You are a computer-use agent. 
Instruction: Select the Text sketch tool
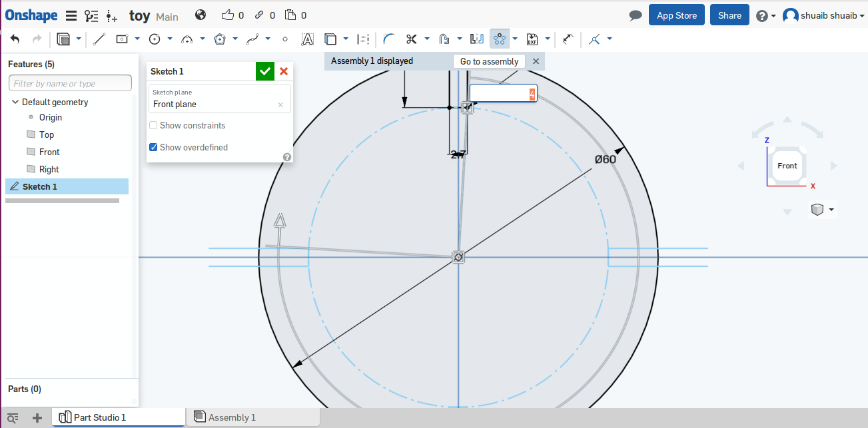pyautogui.click(x=307, y=39)
